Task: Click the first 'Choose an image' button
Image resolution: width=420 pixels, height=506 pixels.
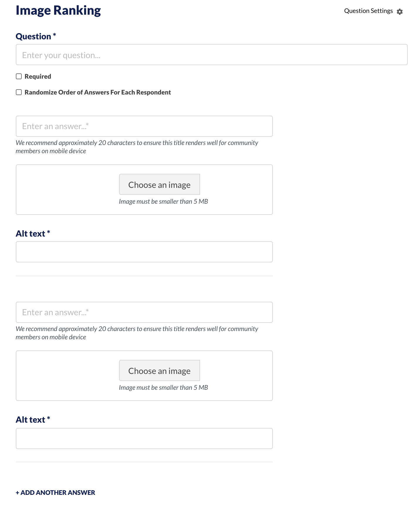Action: [159, 184]
